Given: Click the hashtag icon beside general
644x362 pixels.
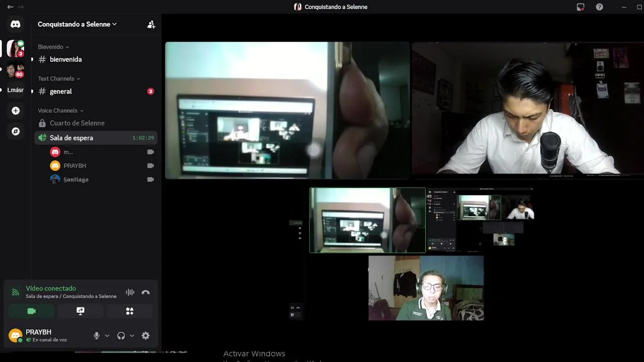Looking at the screenshot, I should pyautogui.click(x=42, y=92).
